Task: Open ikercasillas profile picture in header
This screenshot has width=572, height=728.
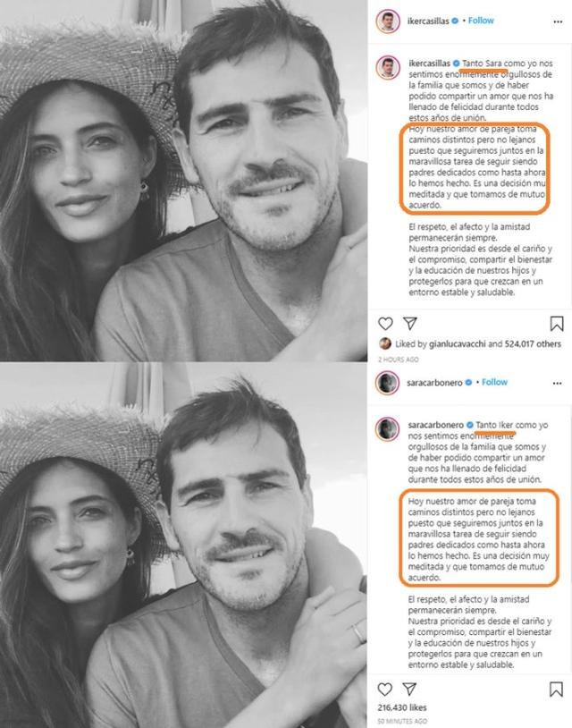Action: 387,21
